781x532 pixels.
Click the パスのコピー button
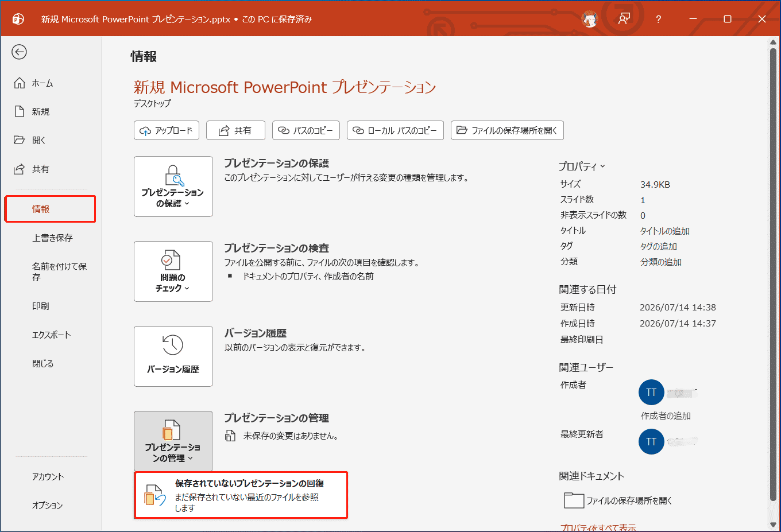[x=306, y=130]
